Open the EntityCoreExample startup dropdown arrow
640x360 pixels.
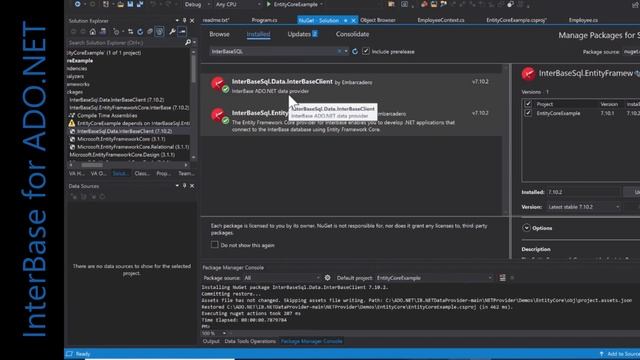click(322, 4)
